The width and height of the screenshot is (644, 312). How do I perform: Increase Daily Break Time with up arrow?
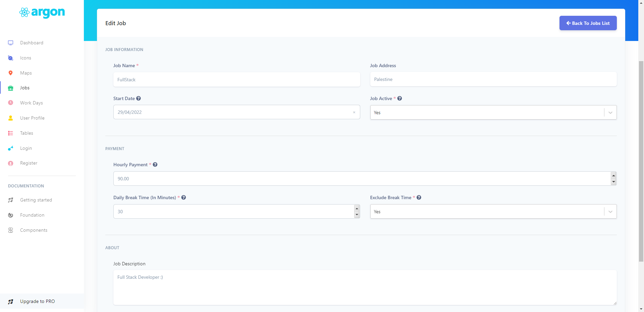357,209
